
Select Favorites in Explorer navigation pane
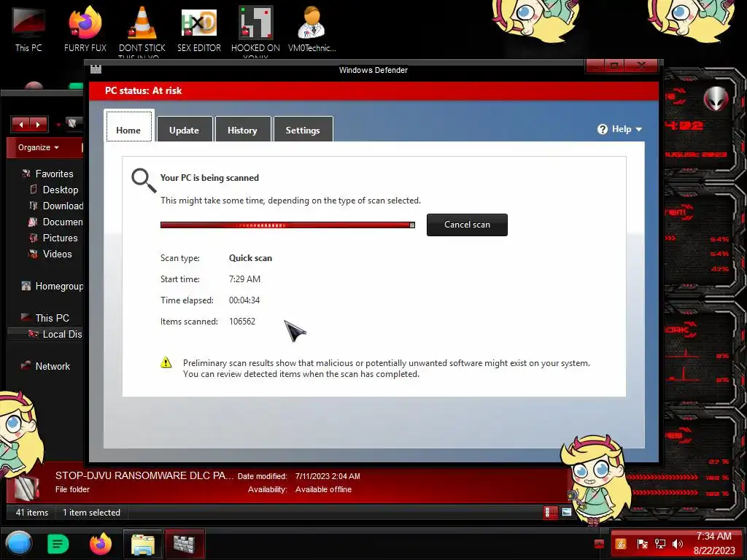coord(48,174)
